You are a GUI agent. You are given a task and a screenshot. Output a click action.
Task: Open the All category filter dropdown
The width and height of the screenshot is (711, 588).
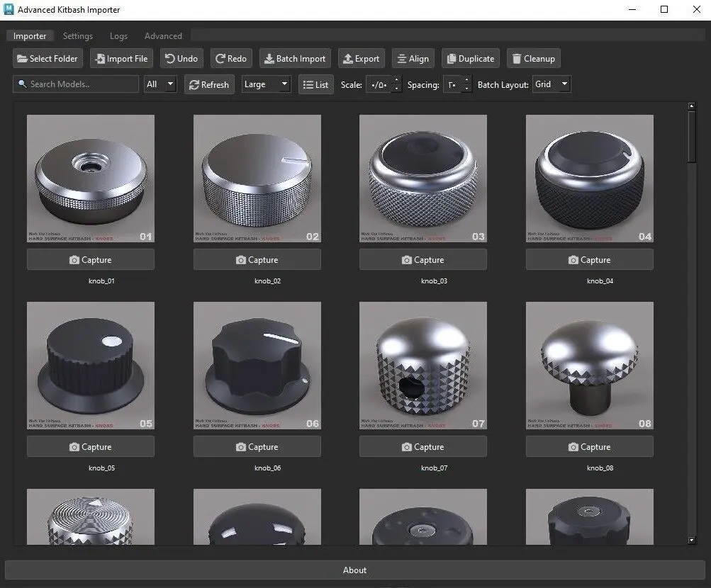(x=160, y=84)
